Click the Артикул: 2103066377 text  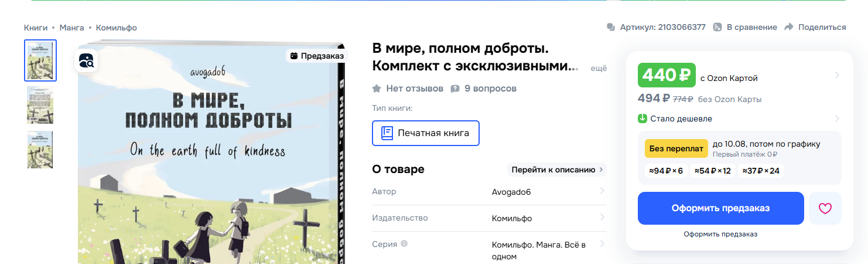662,28
